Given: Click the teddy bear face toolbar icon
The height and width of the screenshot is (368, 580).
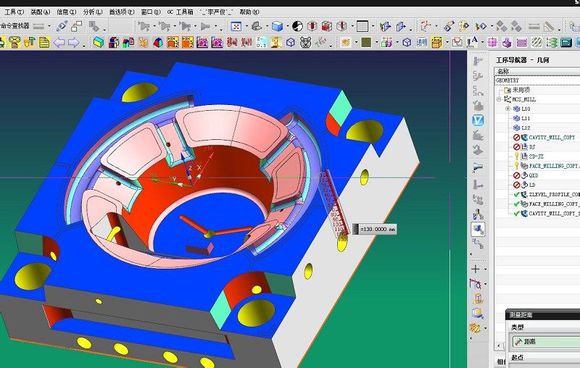Looking at the screenshot, I should [x=305, y=43].
